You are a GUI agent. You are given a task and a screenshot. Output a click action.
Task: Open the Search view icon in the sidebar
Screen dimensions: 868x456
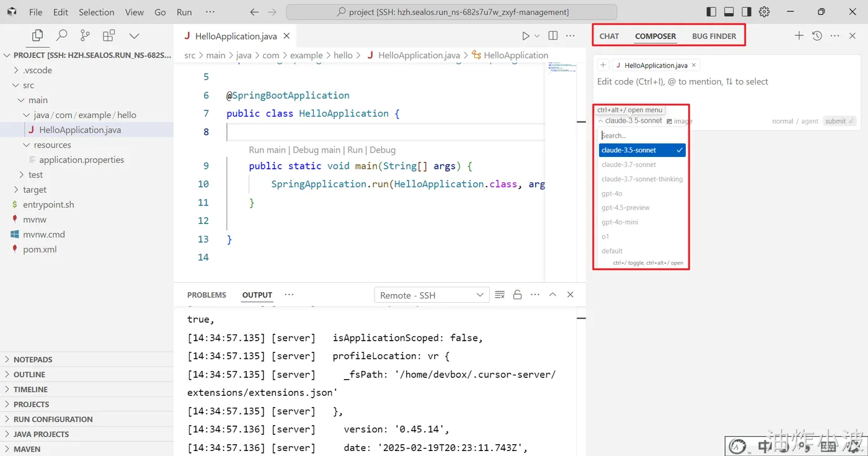click(x=61, y=35)
